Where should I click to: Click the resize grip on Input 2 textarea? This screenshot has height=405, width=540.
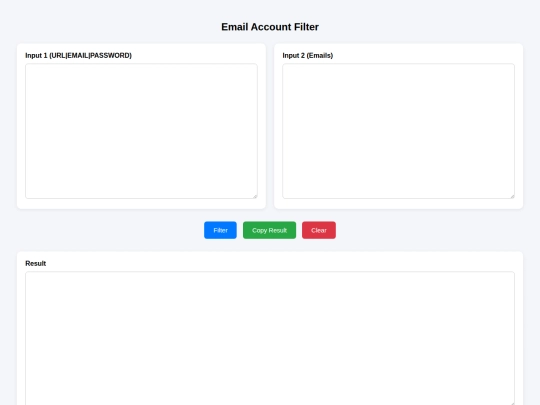[512, 196]
